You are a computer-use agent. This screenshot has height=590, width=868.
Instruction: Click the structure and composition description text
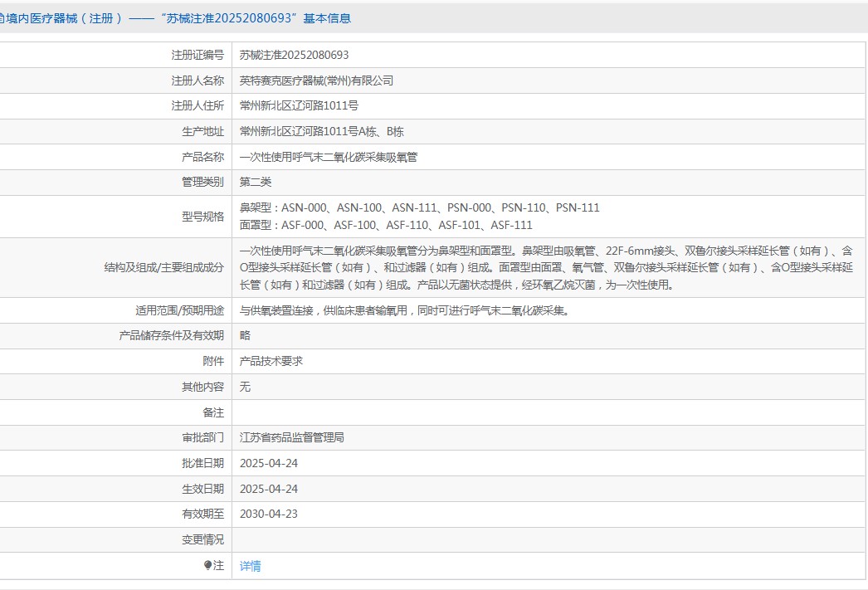[x=546, y=267]
